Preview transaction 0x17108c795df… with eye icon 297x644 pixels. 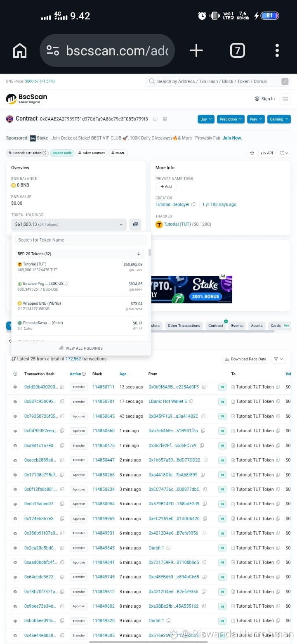[x=15, y=475]
